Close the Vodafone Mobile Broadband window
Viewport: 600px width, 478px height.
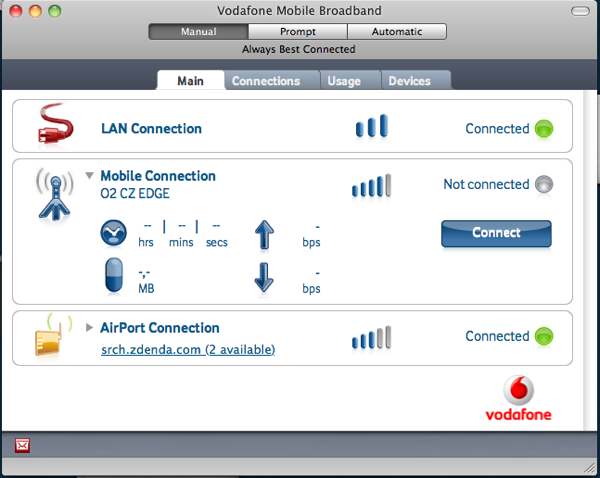coord(16,11)
